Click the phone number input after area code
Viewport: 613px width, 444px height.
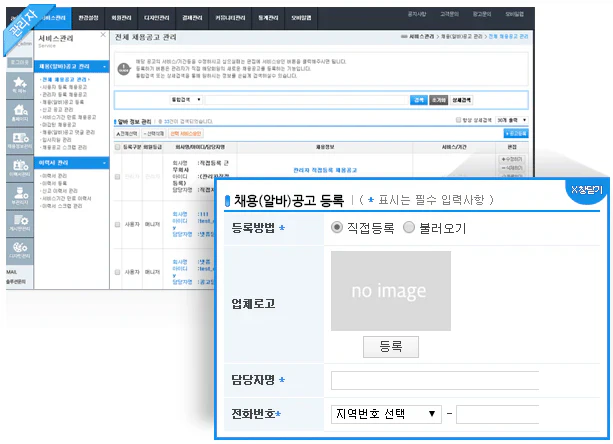click(x=497, y=414)
